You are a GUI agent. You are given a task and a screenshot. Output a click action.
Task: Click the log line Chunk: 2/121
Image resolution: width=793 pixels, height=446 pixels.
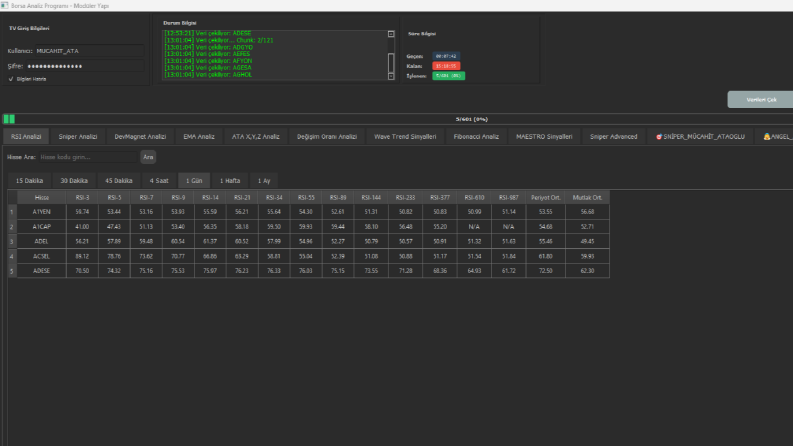pyautogui.click(x=219, y=40)
